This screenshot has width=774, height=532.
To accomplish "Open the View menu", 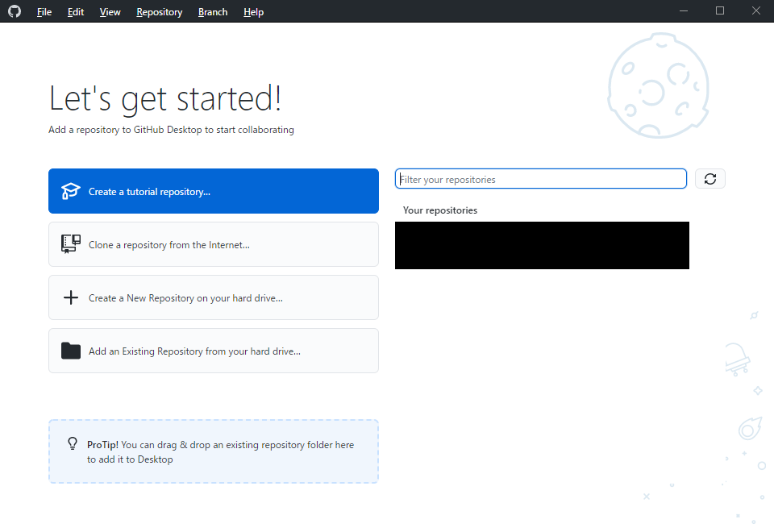I will pyautogui.click(x=110, y=12).
